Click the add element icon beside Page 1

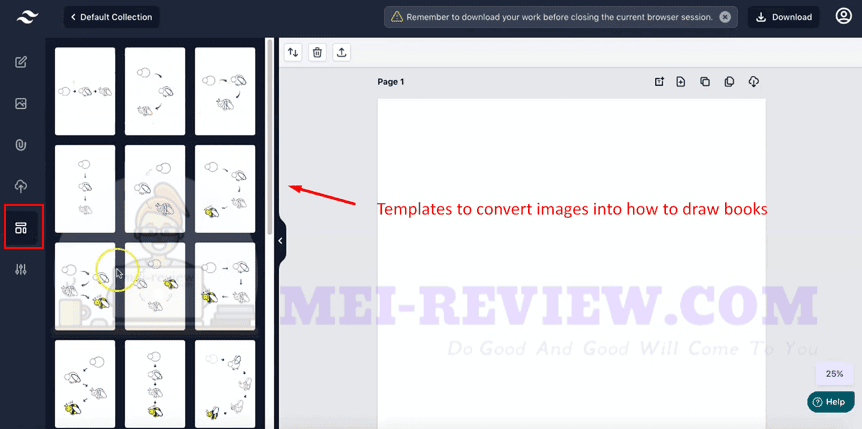(659, 82)
